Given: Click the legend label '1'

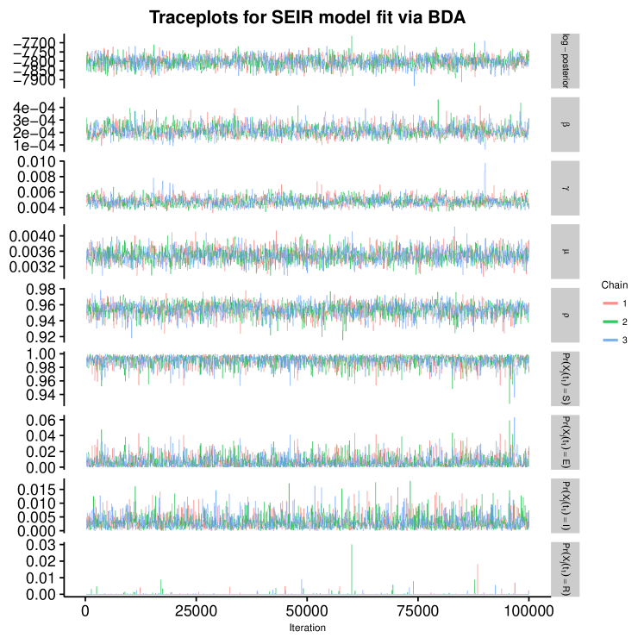Looking at the screenshot, I should coord(625,303).
